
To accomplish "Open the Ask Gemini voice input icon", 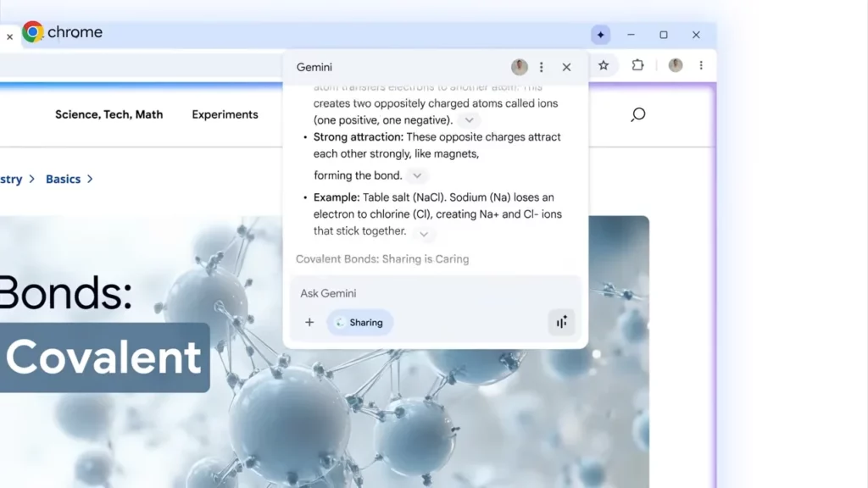I will 561,322.
